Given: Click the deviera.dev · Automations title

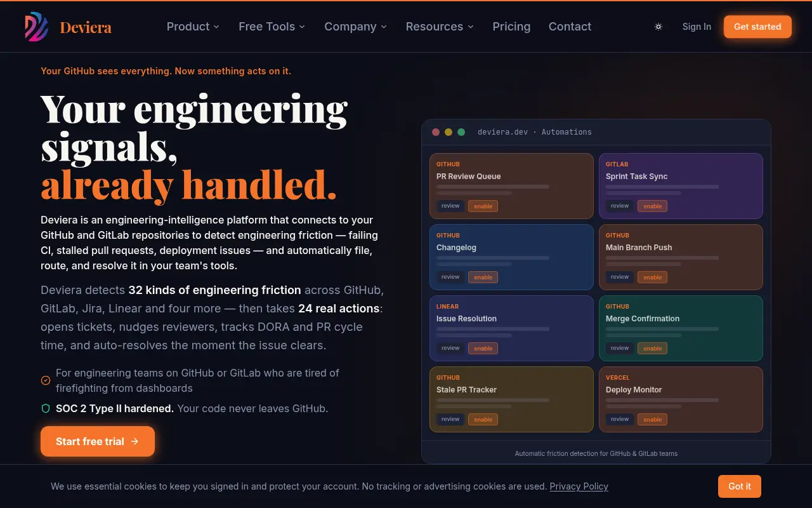Looking at the screenshot, I should (535, 132).
